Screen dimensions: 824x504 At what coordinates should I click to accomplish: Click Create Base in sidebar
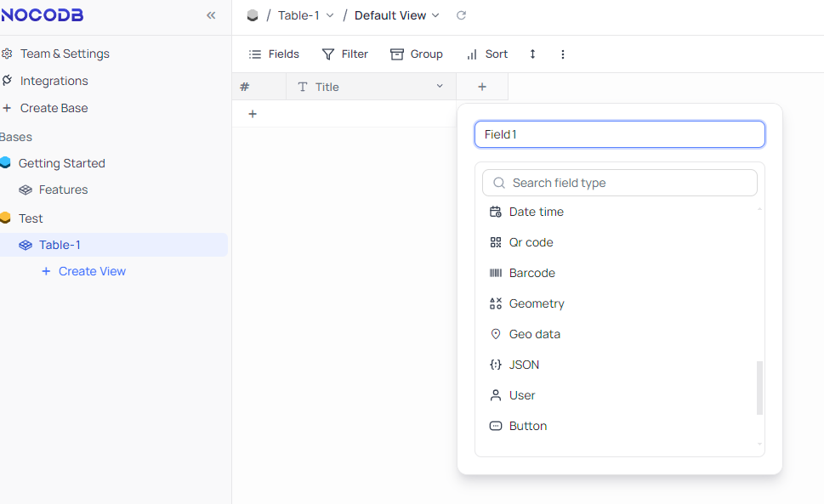tap(54, 108)
